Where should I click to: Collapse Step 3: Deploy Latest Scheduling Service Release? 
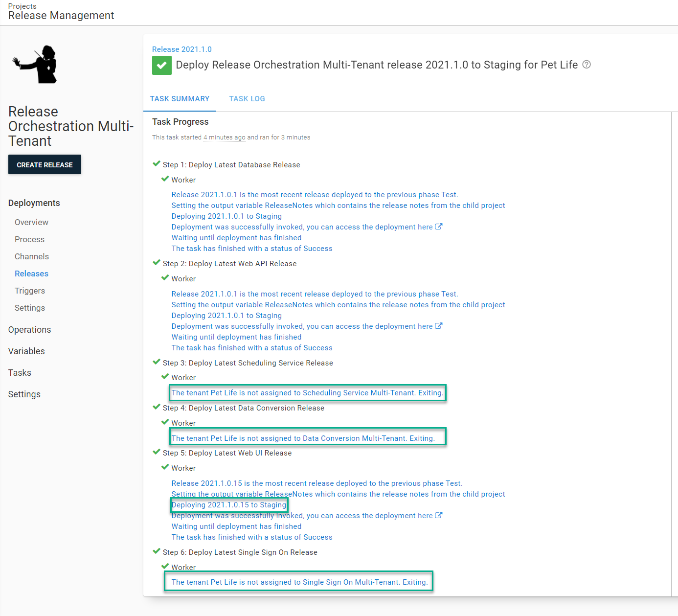(x=248, y=363)
